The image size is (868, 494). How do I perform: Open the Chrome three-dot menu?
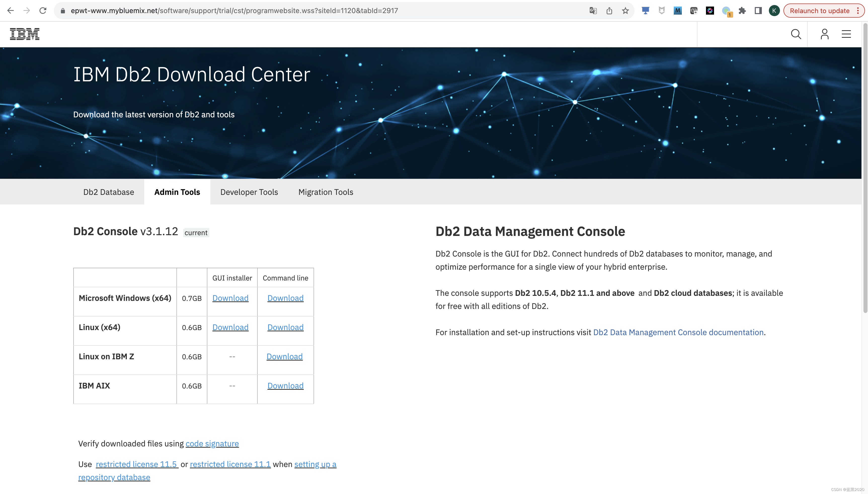pos(858,11)
